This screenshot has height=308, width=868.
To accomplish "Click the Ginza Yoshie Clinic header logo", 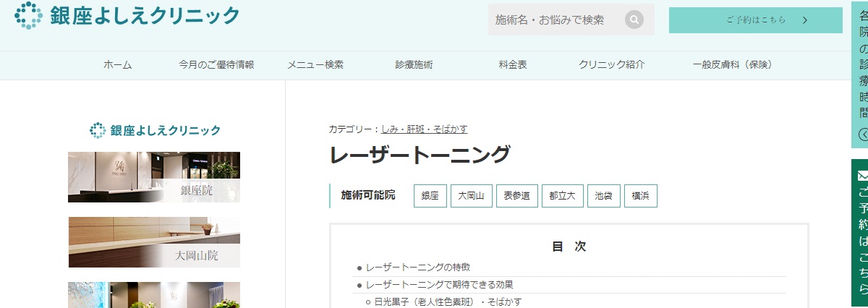I will pyautogui.click(x=127, y=15).
